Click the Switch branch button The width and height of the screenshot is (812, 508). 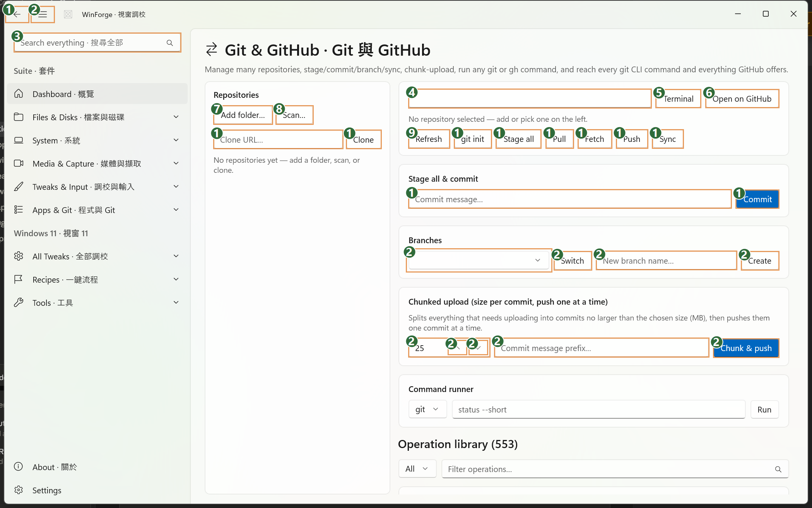point(573,261)
